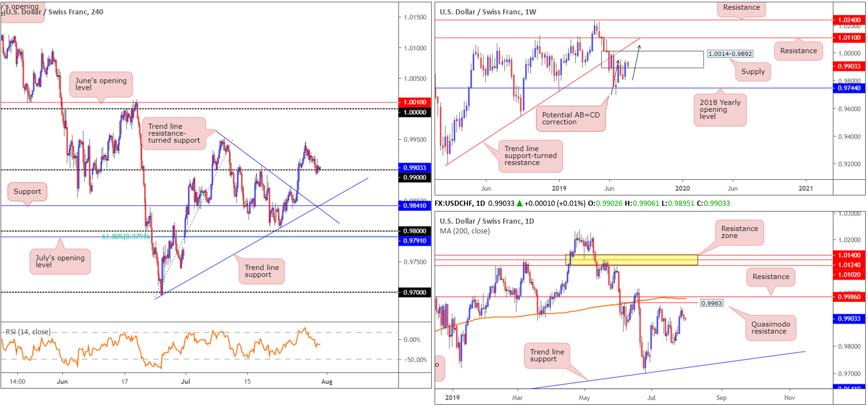Click 'Trend line support' label on 240 chart

[x=262, y=271]
